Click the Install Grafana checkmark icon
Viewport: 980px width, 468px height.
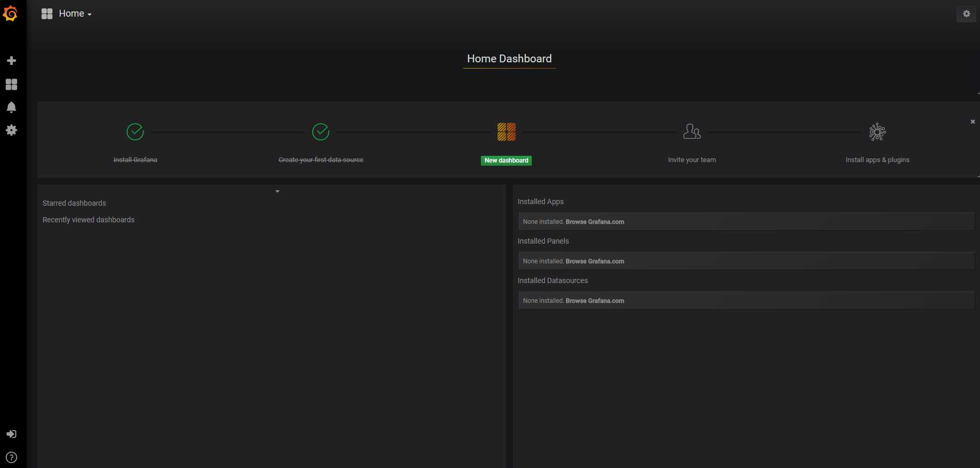coord(135,132)
